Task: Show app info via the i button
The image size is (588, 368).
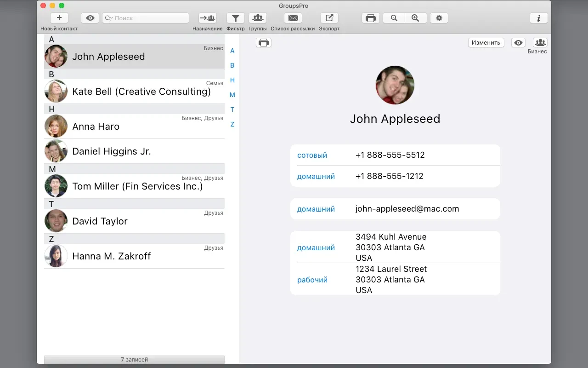Action: coord(538,18)
